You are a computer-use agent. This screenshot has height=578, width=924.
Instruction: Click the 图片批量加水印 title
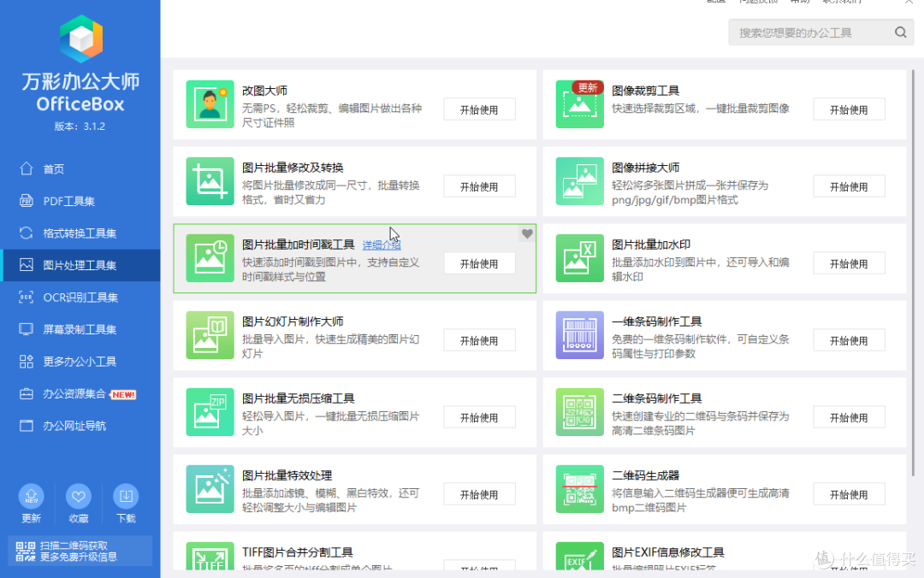click(x=650, y=245)
